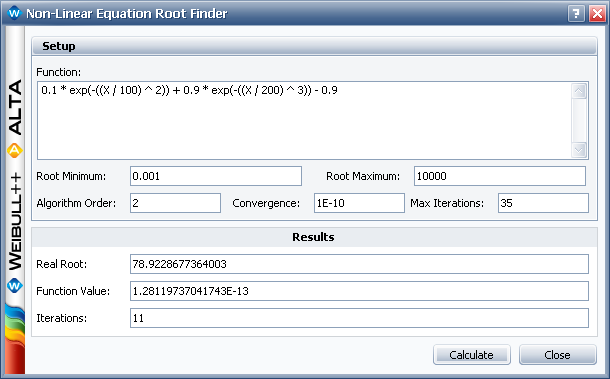Click inside the Function equation text box
This screenshot has width=610, height=379.
point(304,121)
